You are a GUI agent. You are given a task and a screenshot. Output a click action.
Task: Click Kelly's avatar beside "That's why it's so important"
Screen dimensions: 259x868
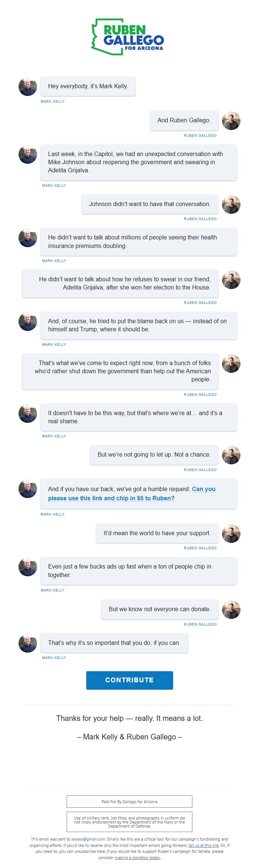pyautogui.click(x=28, y=643)
